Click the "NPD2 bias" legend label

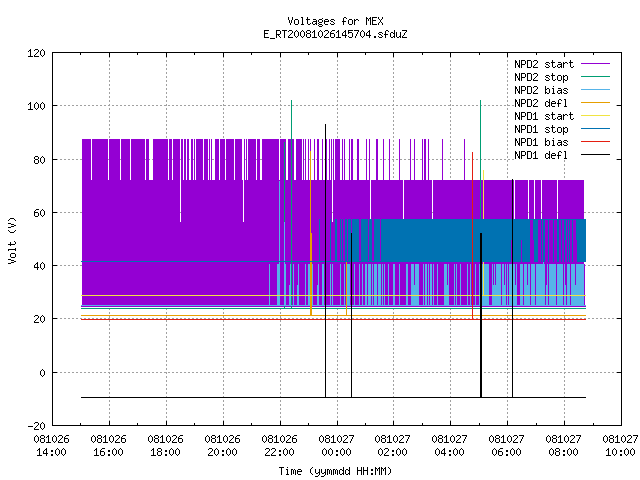tap(541, 90)
